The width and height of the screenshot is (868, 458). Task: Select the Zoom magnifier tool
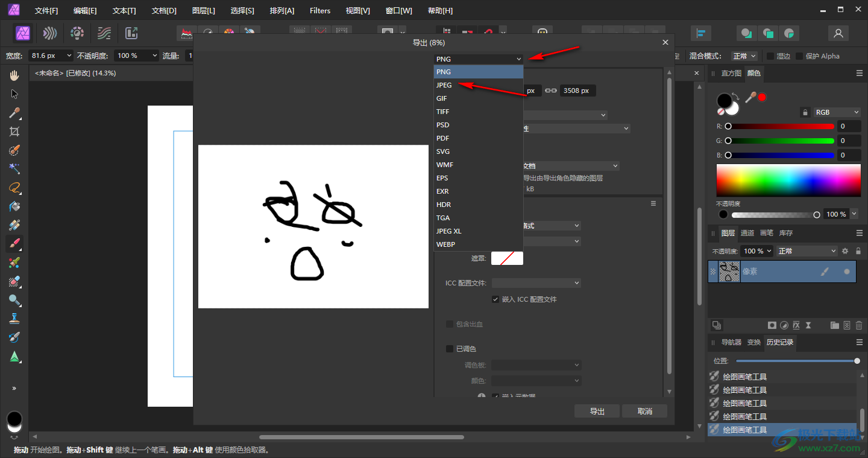point(14,300)
